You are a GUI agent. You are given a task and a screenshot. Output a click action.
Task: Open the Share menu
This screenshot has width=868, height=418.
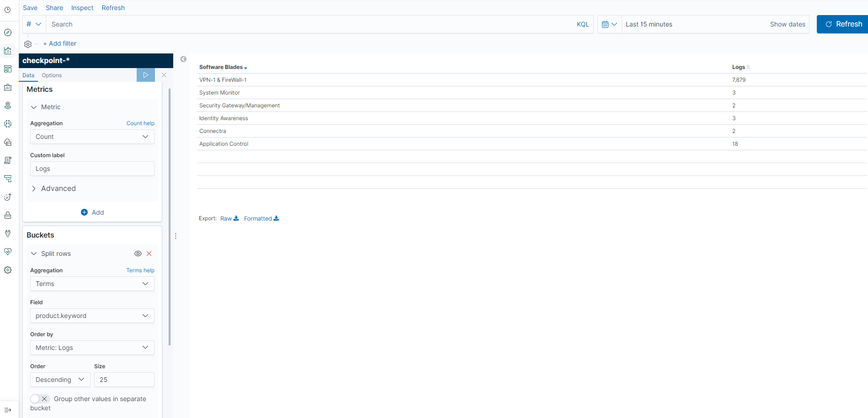pos(54,7)
